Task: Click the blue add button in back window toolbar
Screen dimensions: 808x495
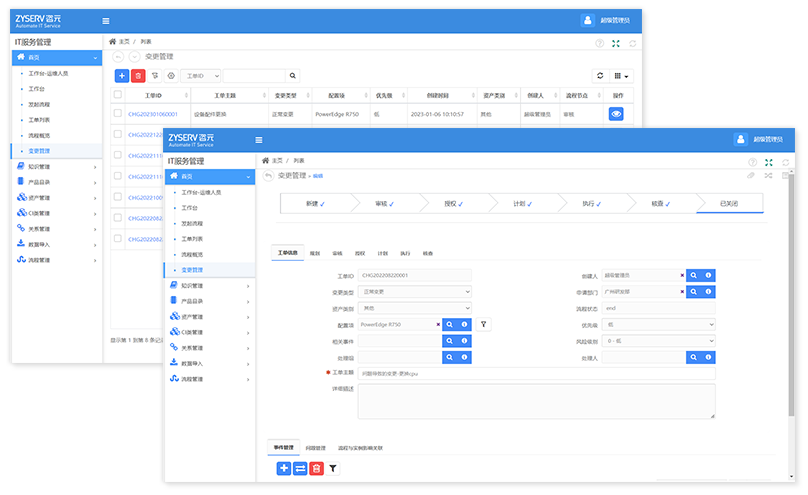Action: (x=122, y=76)
